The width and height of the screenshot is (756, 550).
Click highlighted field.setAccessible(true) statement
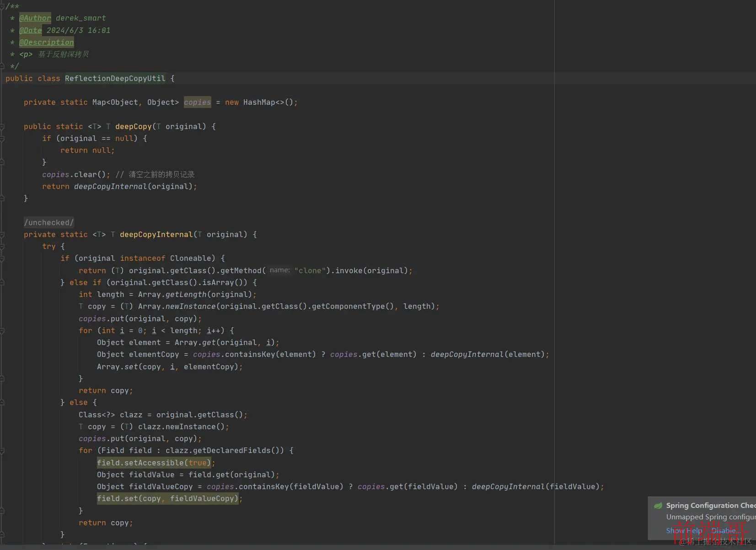[x=154, y=463]
